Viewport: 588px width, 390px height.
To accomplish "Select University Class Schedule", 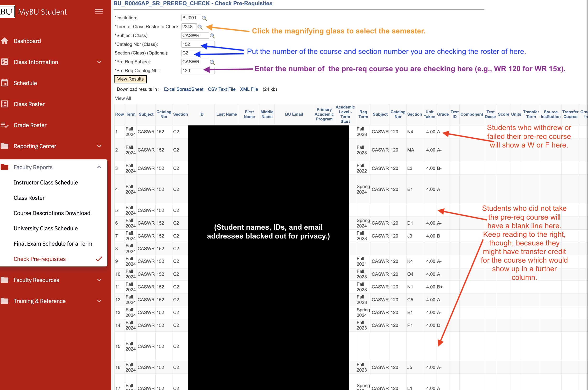I will (45, 228).
